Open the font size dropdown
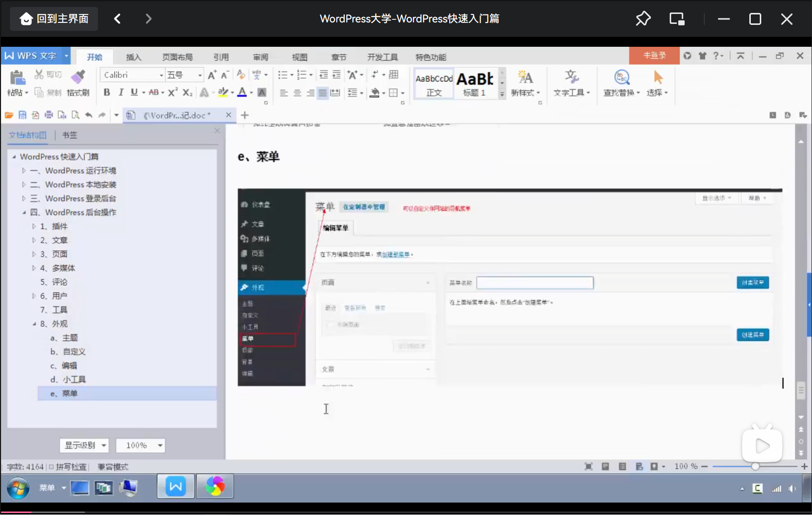 (200, 75)
